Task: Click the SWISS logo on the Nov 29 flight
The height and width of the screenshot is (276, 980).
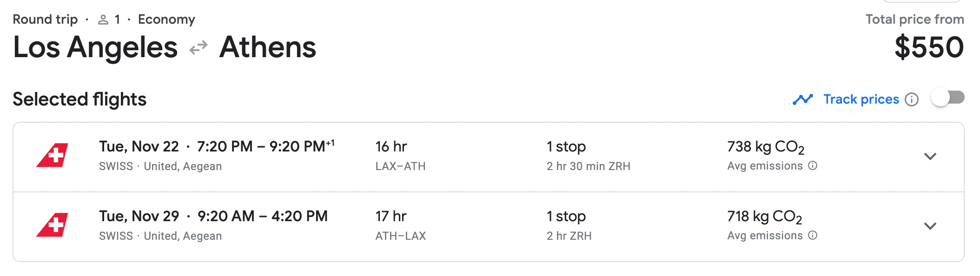Action: pyautogui.click(x=52, y=225)
